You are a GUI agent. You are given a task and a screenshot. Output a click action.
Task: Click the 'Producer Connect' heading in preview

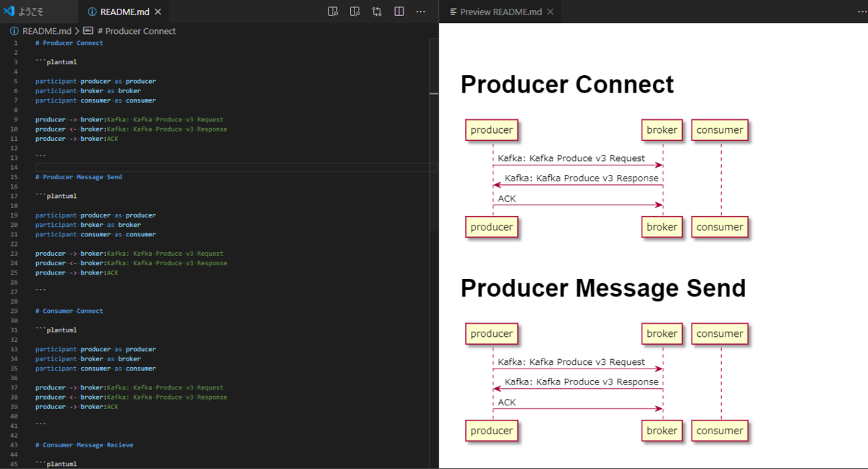[x=567, y=85]
